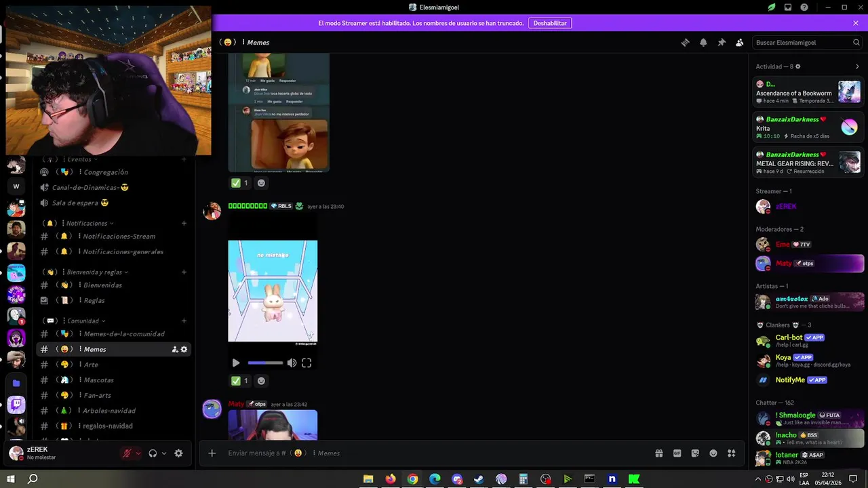868x488 pixels.
Task: Open microphone options dropdown arrow
Action: 138,453
